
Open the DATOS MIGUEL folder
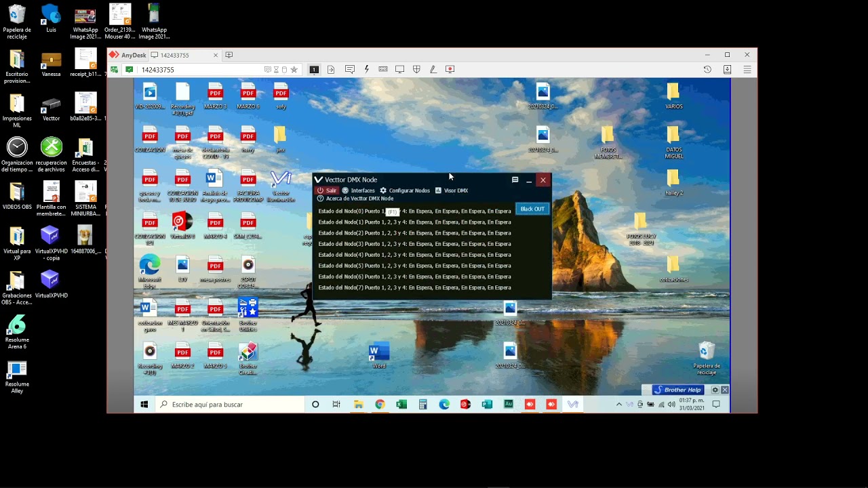tap(673, 142)
